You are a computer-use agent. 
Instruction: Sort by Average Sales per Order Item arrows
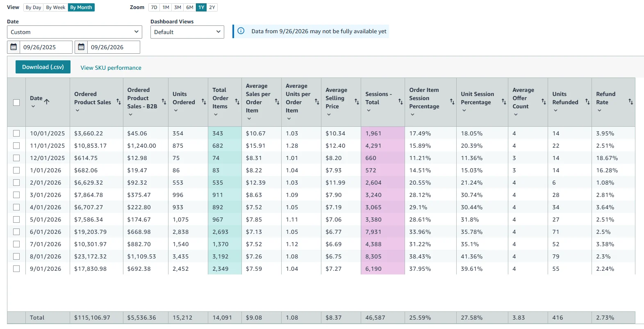[x=277, y=102]
